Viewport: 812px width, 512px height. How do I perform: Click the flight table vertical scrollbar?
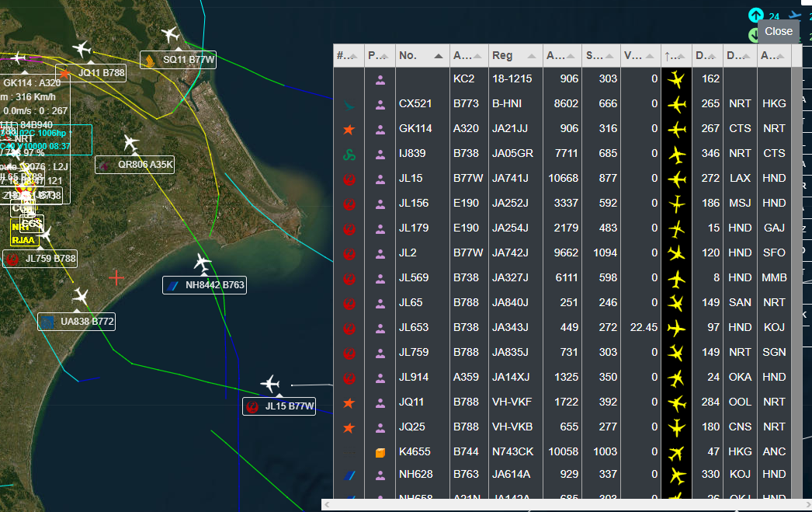click(796, 283)
